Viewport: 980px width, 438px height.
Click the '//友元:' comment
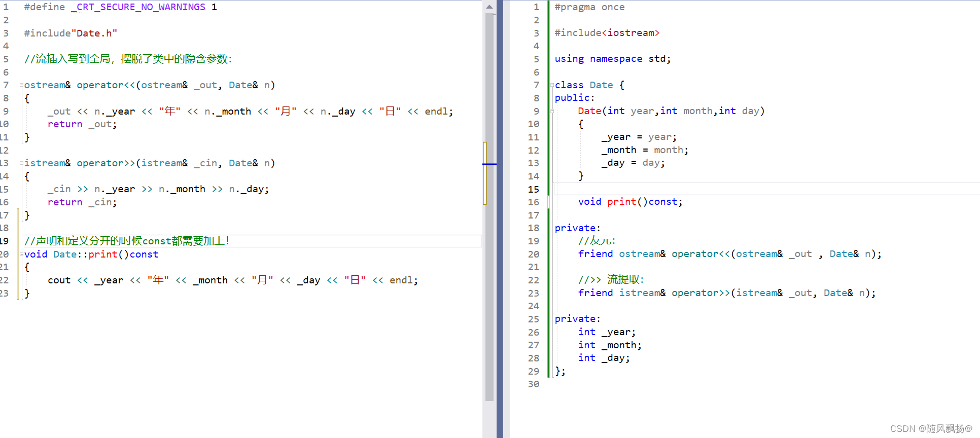click(597, 241)
